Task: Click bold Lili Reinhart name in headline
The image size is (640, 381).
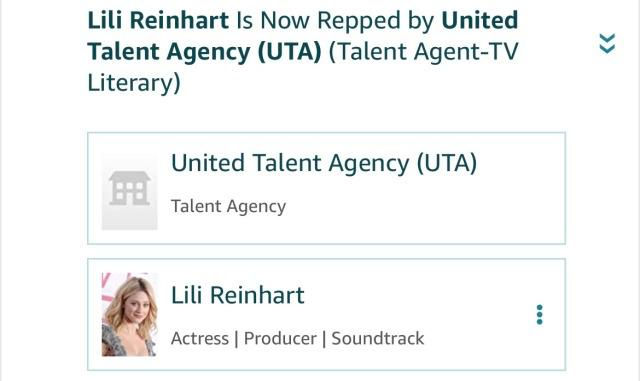Action: (158, 20)
